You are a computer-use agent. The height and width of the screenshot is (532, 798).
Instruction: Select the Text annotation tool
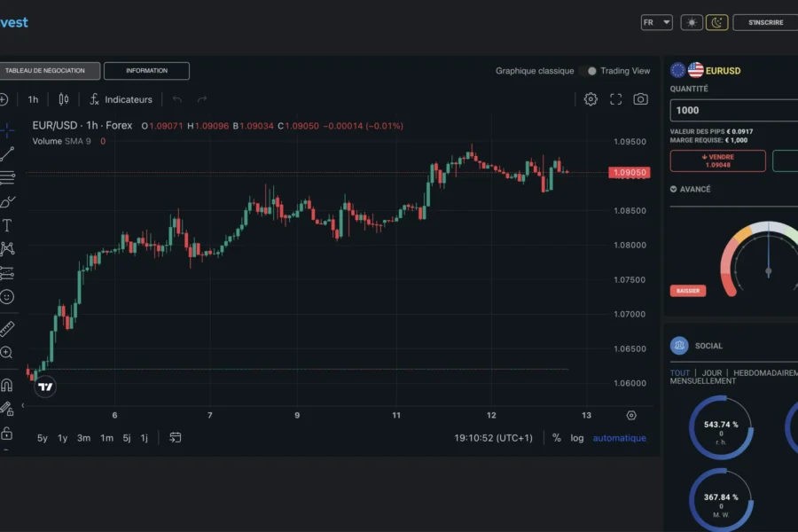click(6, 225)
